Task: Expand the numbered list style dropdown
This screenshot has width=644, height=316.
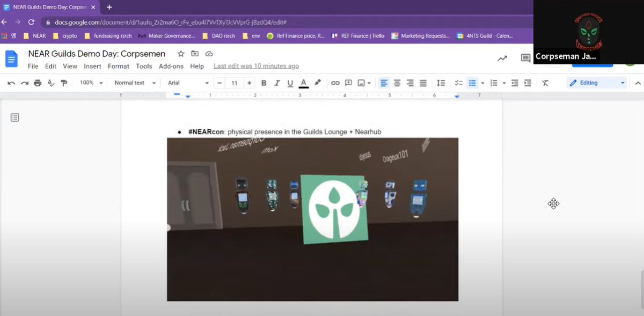Action: [x=504, y=83]
